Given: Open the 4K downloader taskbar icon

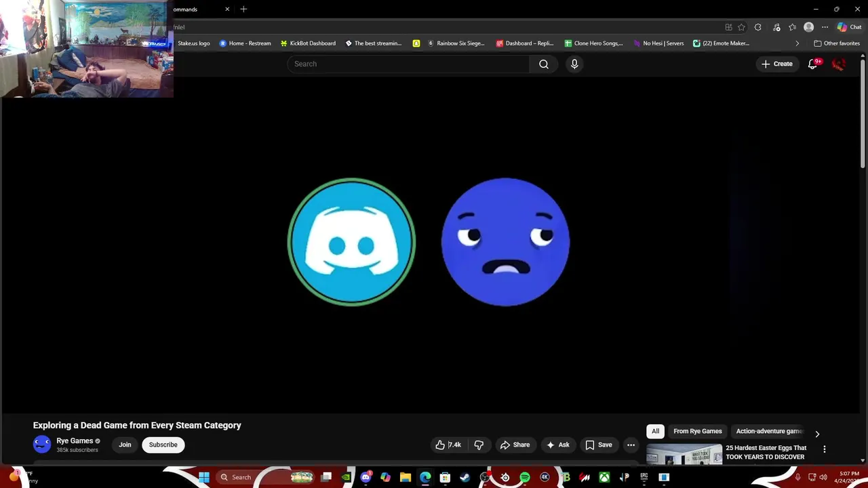Looking at the screenshot, I should (545, 477).
